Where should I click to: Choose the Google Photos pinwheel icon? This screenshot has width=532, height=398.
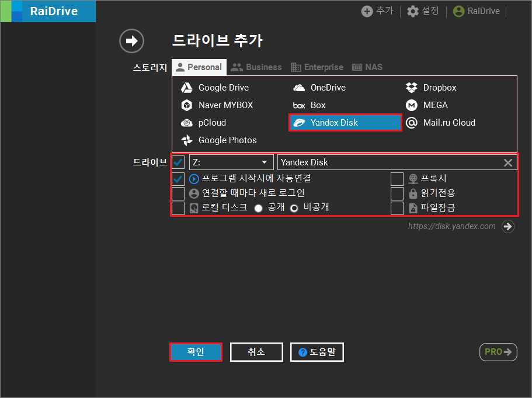click(x=187, y=140)
